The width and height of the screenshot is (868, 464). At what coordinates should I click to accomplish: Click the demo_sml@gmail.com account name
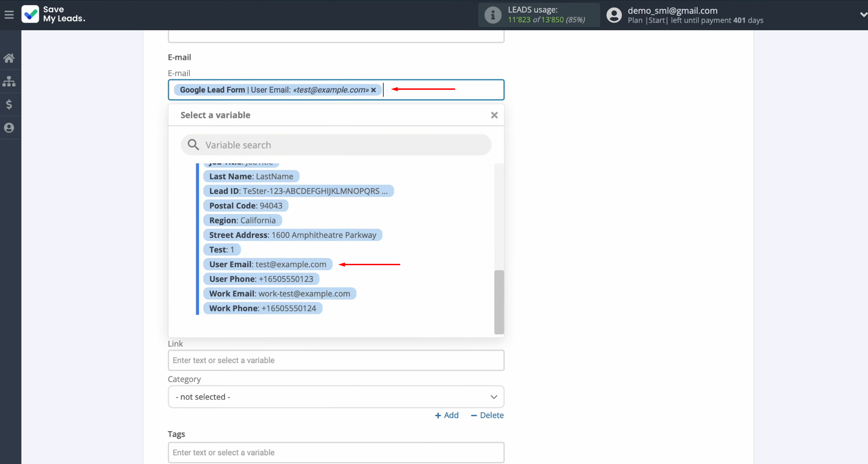coord(672,11)
